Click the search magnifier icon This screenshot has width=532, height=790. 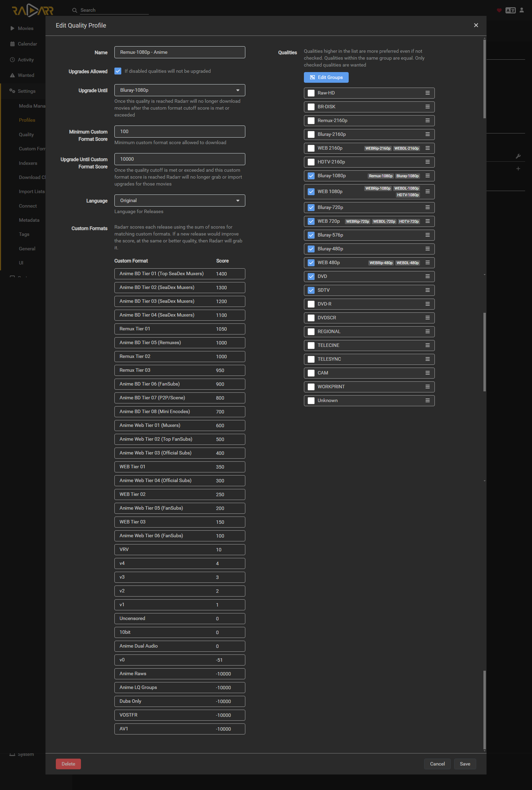[74, 10]
